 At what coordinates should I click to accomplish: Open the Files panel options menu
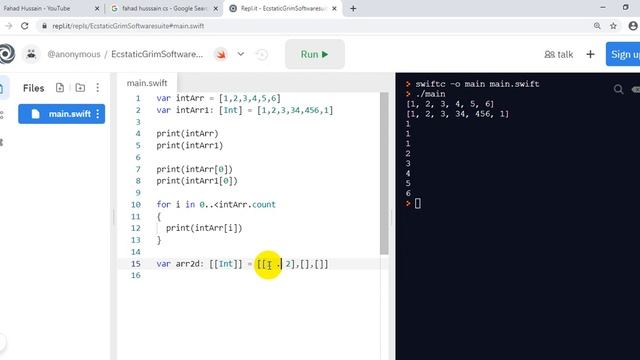pos(98,88)
